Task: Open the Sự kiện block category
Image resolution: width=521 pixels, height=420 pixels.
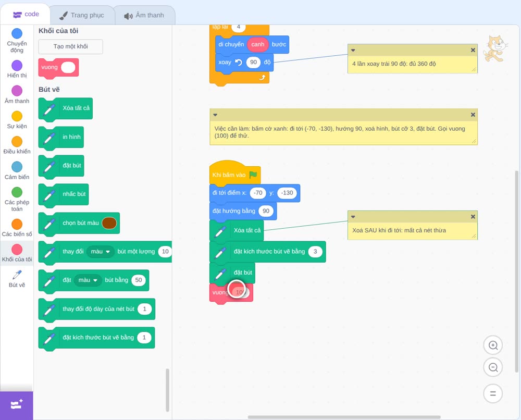Action: tap(17, 120)
